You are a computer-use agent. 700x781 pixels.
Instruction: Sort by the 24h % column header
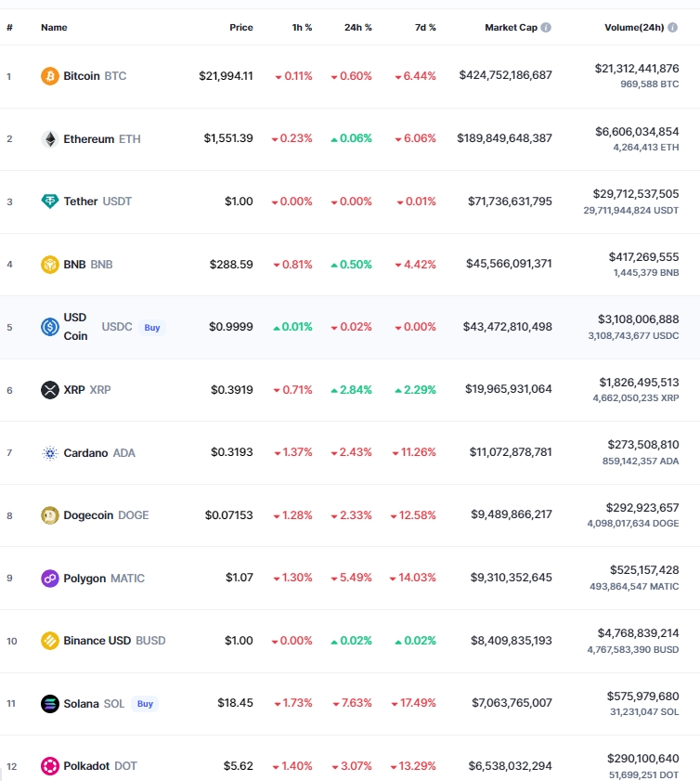[x=358, y=27]
